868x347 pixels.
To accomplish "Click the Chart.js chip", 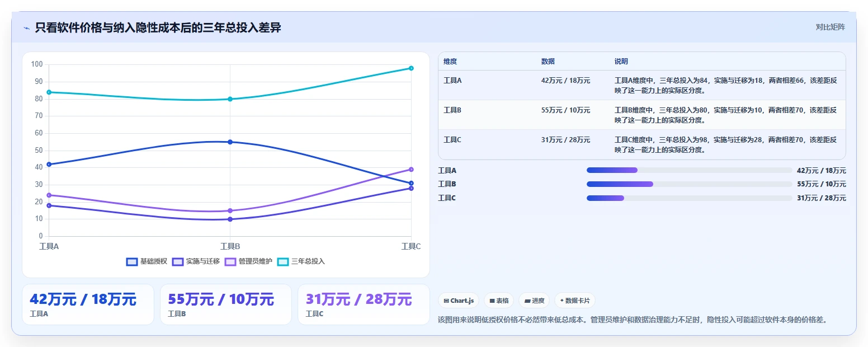I will (459, 301).
